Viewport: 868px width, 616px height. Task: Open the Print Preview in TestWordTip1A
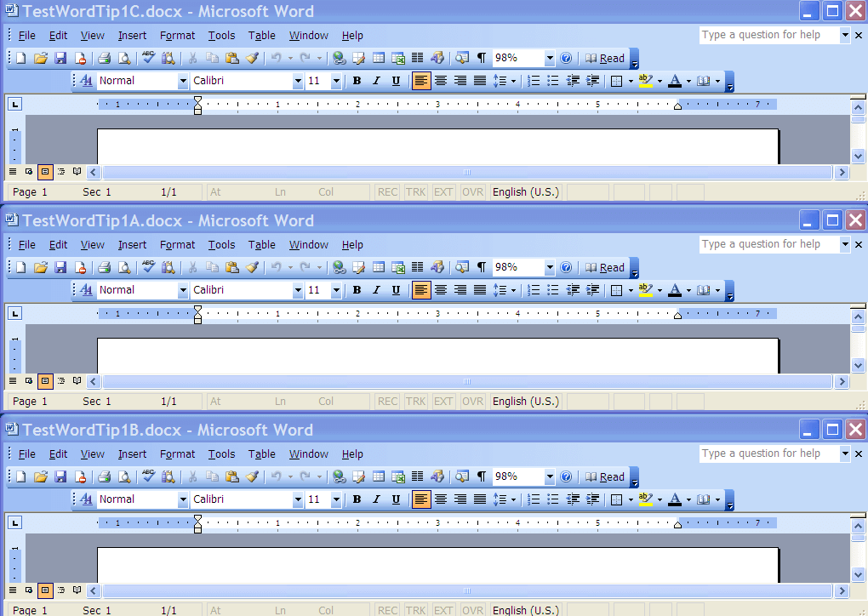point(123,267)
